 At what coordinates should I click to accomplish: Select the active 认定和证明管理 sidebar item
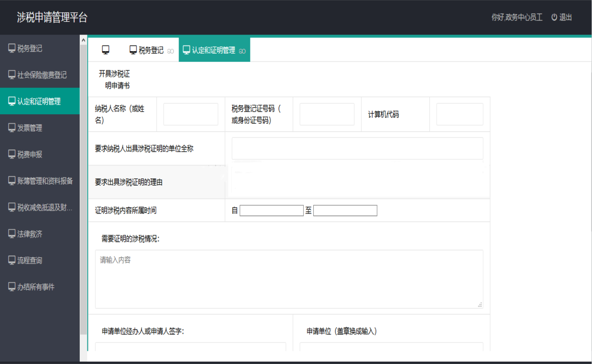pos(40,101)
